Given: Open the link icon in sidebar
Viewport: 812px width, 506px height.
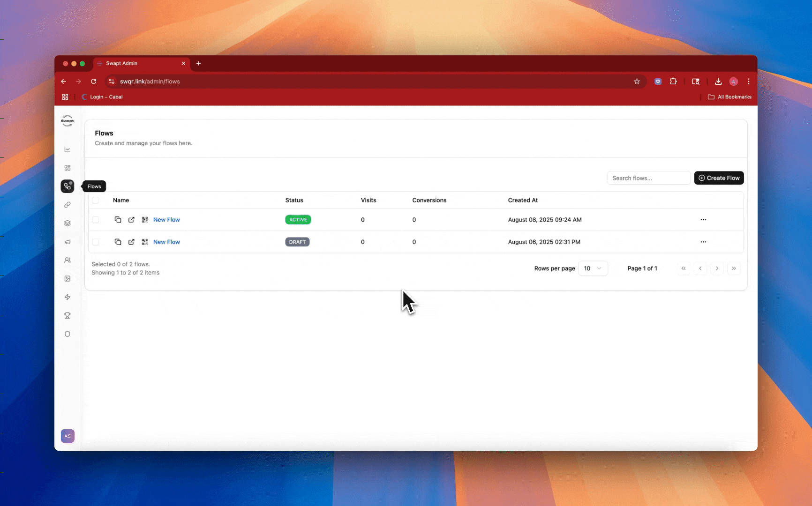Looking at the screenshot, I should tap(68, 205).
